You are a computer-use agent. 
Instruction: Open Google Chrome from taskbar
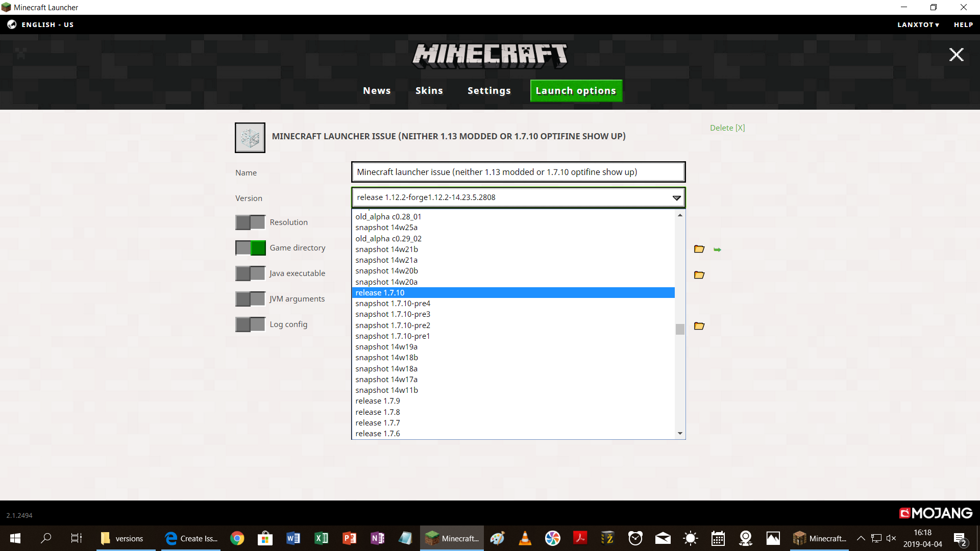[x=237, y=538]
